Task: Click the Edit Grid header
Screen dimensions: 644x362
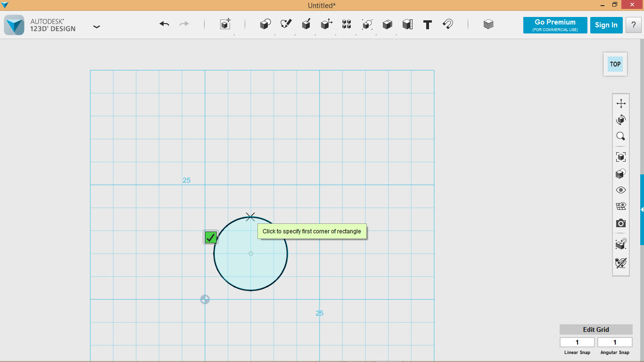Action: (596, 329)
